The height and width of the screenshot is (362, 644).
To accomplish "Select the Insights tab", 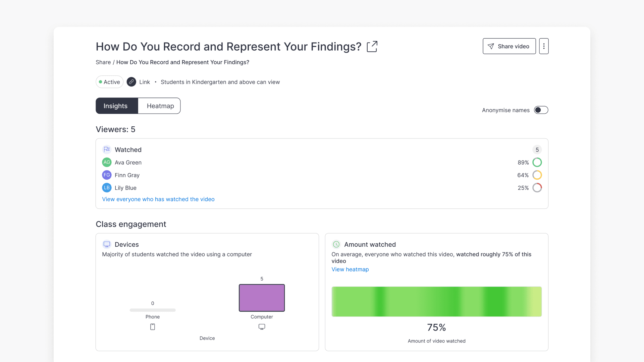I will point(116,106).
